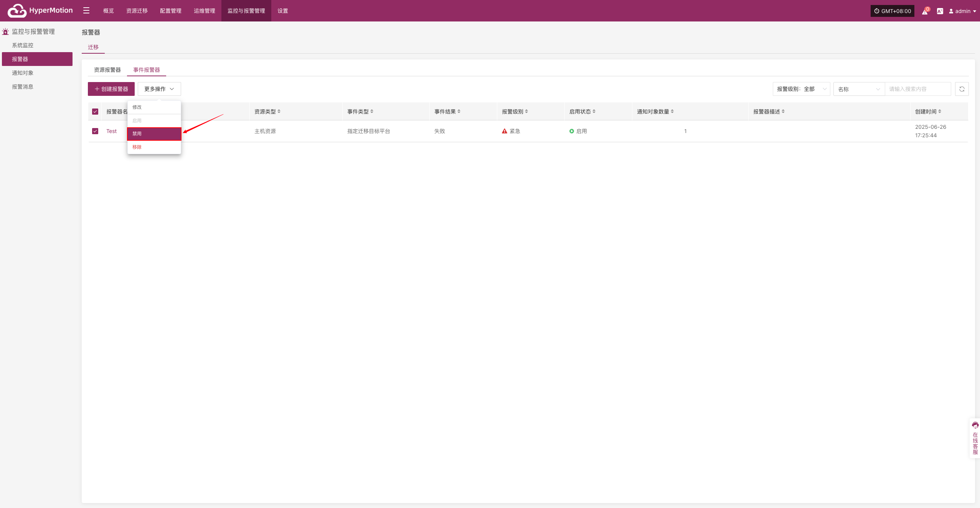
Task: Sort by 事件结果 column
Action: (459, 112)
